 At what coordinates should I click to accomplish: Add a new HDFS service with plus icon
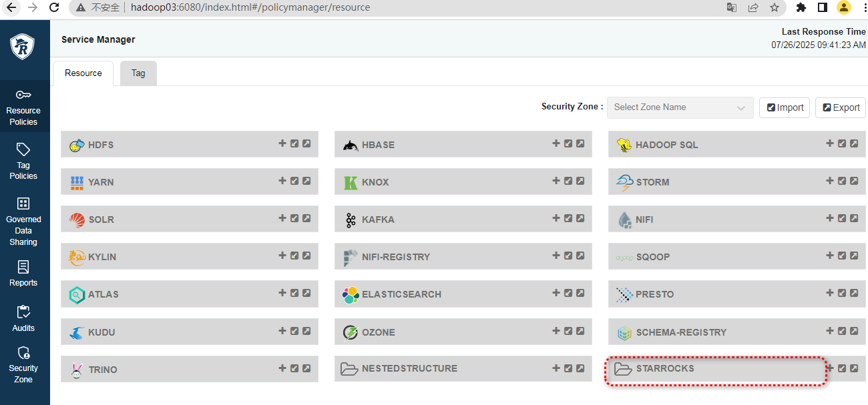click(282, 143)
